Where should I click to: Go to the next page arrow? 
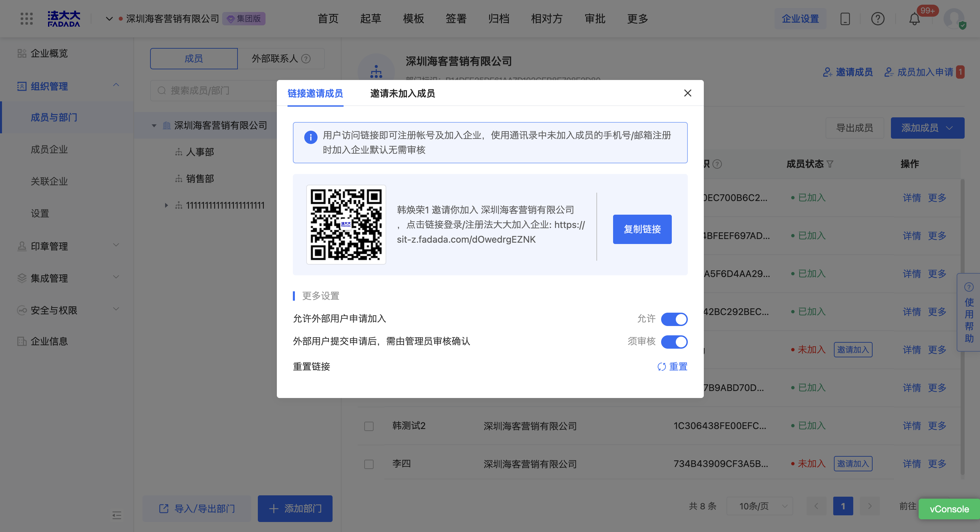pyautogui.click(x=870, y=506)
